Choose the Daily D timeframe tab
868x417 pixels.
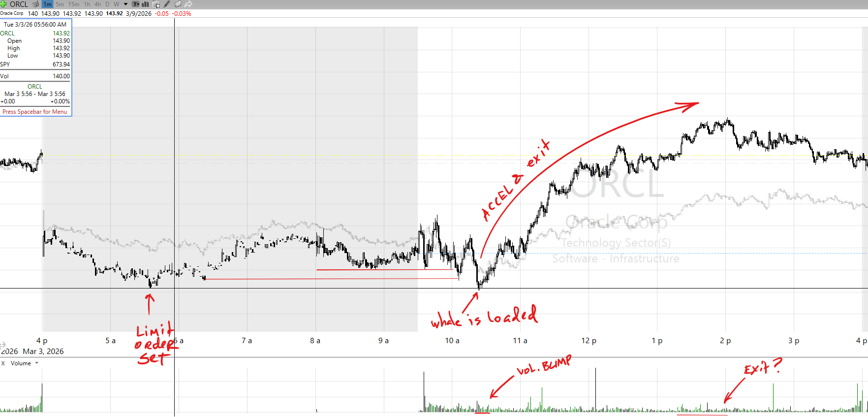click(107, 4)
